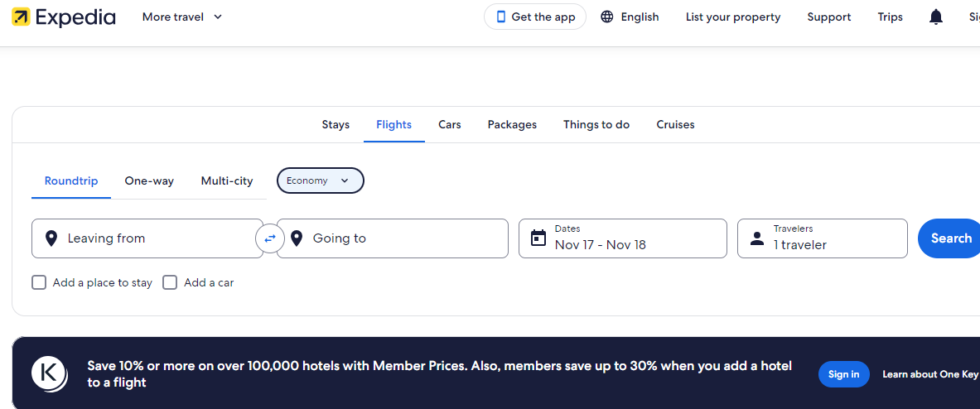The image size is (980, 409).
Task: Enable the Add a car checkbox
Action: click(x=170, y=282)
